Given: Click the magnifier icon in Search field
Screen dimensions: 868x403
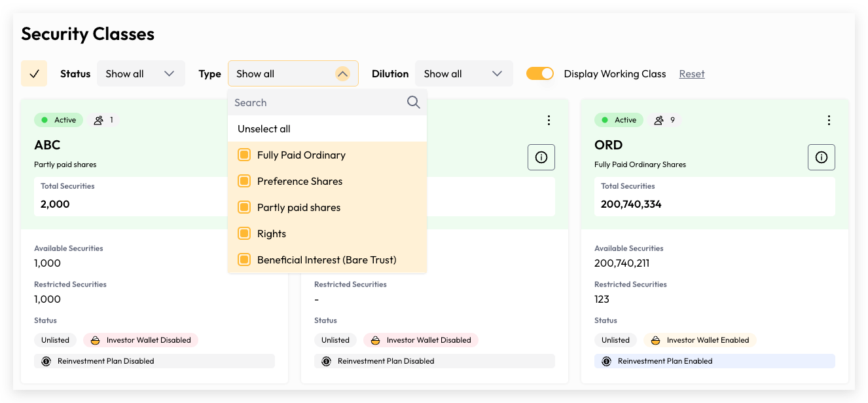Looking at the screenshot, I should click(413, 102).
